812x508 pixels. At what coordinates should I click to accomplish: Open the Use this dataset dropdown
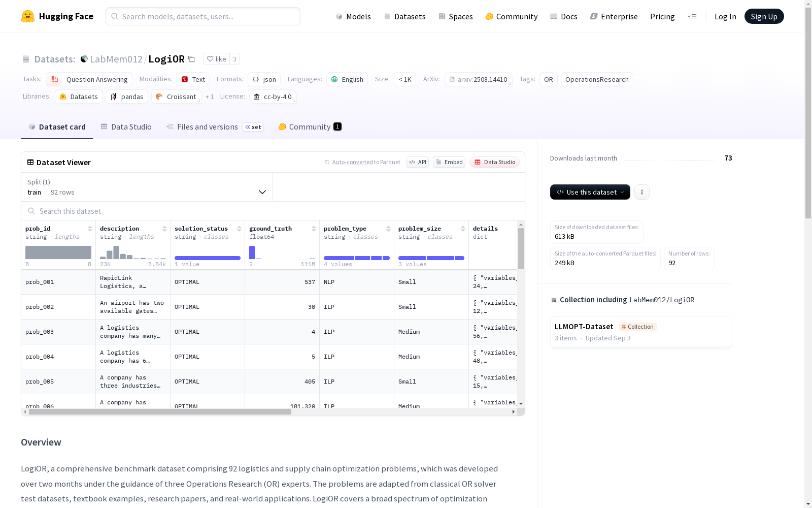click(590, 192)
